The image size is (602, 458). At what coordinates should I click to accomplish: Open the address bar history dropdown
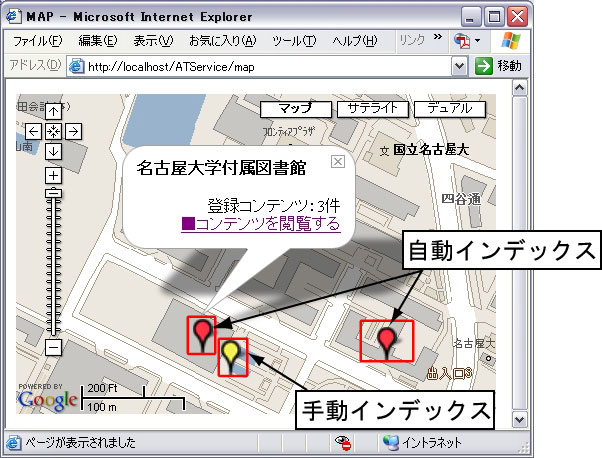click(460, 66)
